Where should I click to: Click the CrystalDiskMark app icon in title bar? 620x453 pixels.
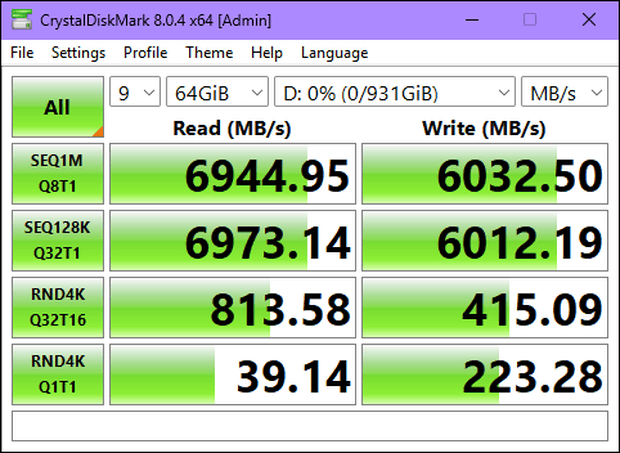(x=21, y=20)
